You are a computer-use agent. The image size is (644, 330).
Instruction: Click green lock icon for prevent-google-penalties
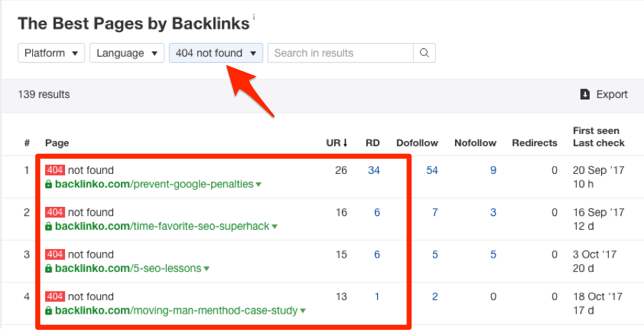pyautogui.click(x=49, y=184)
